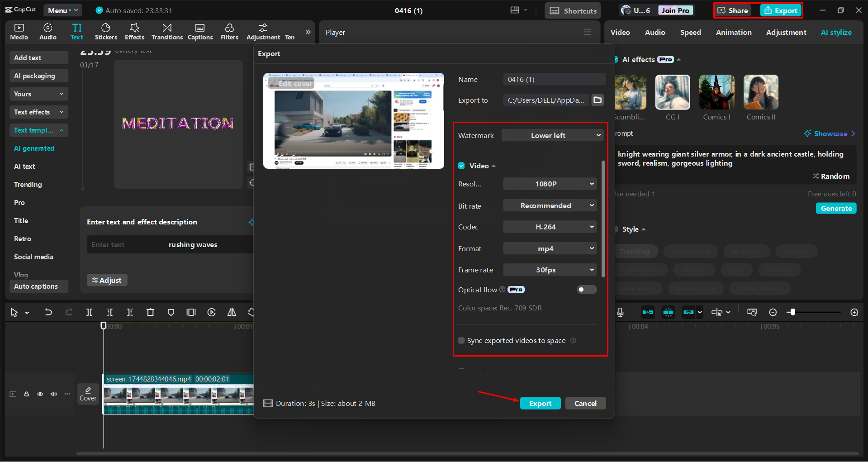Click the redo arrow in timeline toolbar
868x462 pixels.
tap(69, 312)
